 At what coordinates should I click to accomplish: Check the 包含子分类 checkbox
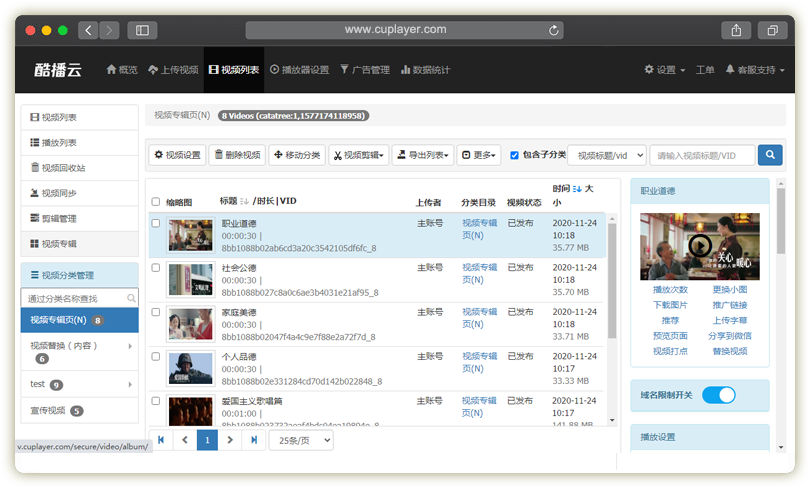click(514, 155)
